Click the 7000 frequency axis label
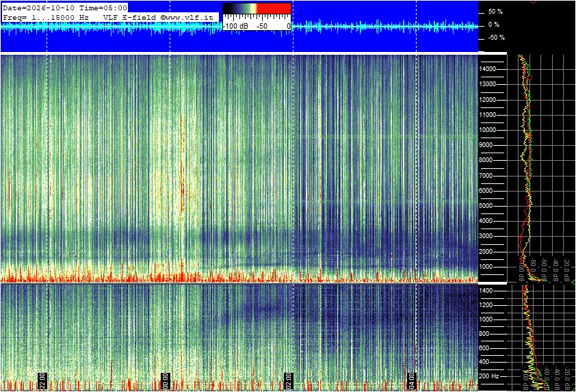Screen dimensions: 576x392 click(486, 176)
